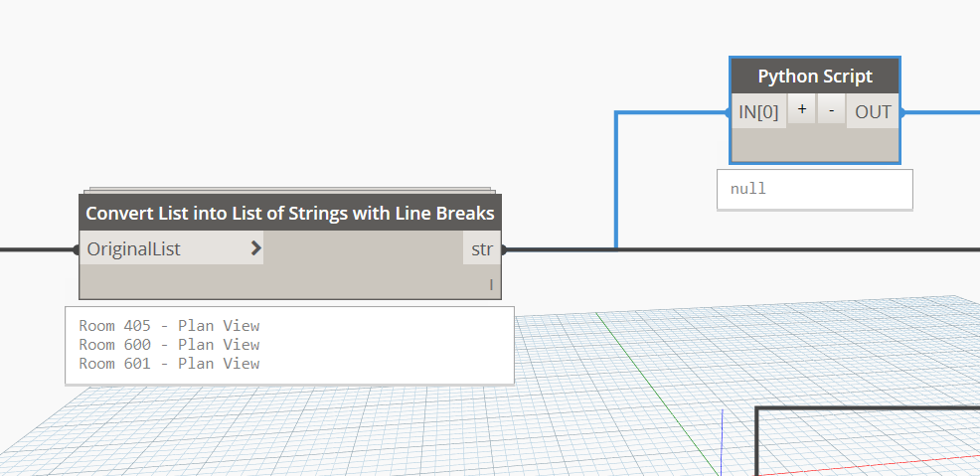Click the lacing indicator on Convert List node
This screenshot has height=476, width=980.
[x=491, y=285]
